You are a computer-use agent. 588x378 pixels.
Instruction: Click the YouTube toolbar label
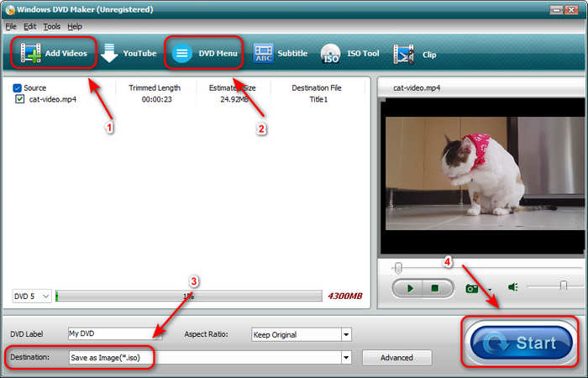click(140, 53)
